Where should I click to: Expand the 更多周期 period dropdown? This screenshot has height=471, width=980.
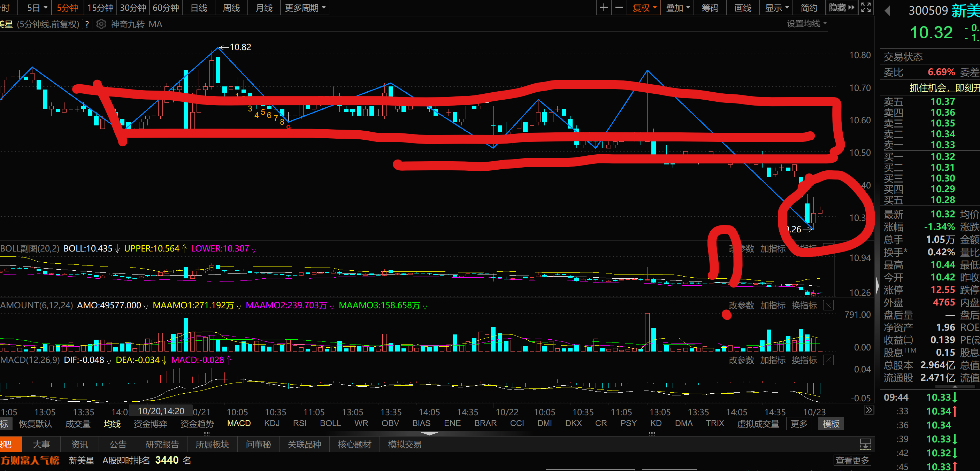click(x=305, y=8)
